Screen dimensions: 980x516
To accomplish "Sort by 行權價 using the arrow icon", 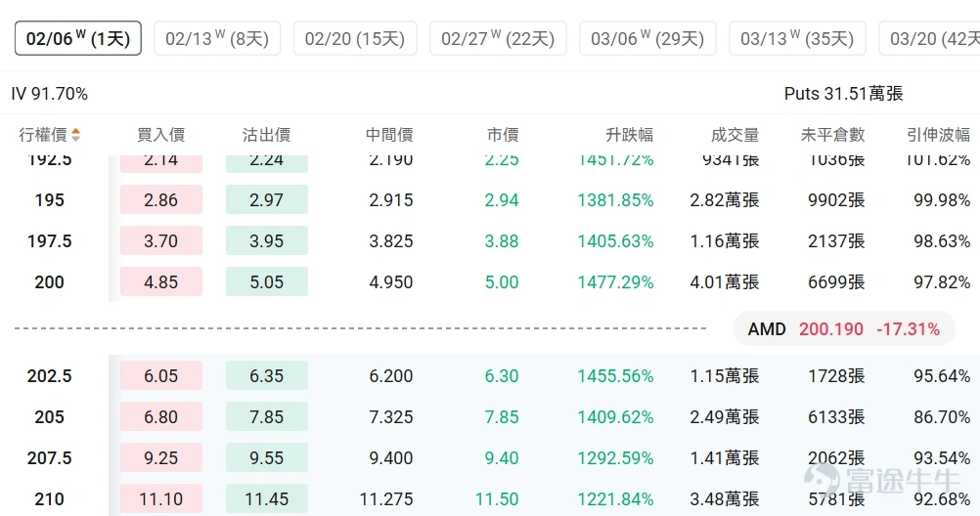I will [75, 134].
